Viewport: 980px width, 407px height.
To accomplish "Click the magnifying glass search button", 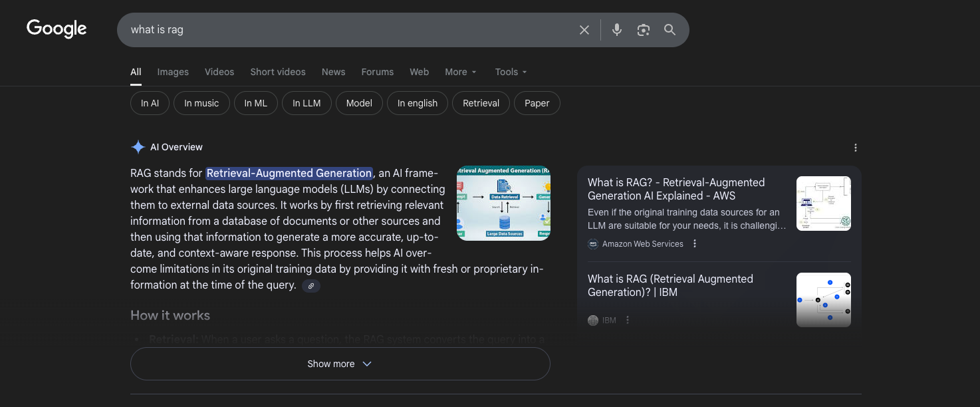I will (x=670, y=30).
